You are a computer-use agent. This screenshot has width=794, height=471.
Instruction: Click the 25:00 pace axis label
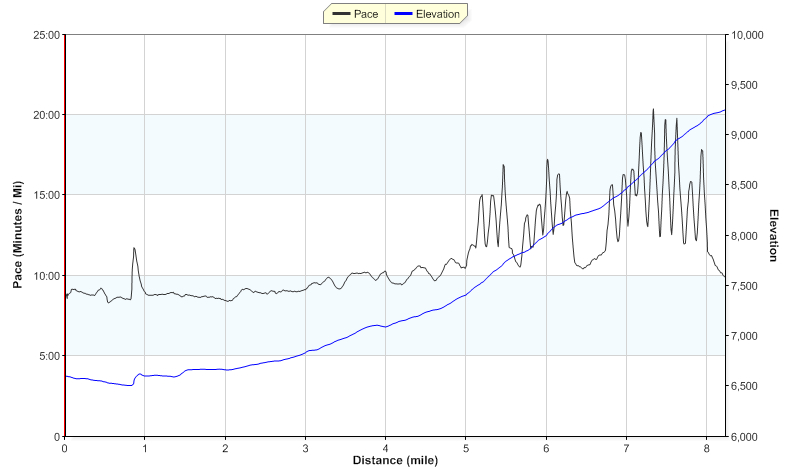[x=46, y=35]
